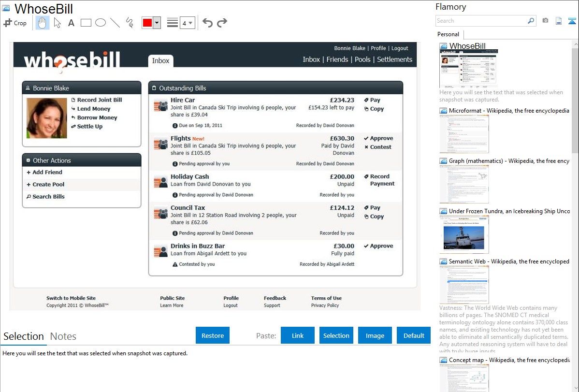579x392 pixels.
Task: Open the color picker dropdown arrow
Action: [x=157, y=23]
